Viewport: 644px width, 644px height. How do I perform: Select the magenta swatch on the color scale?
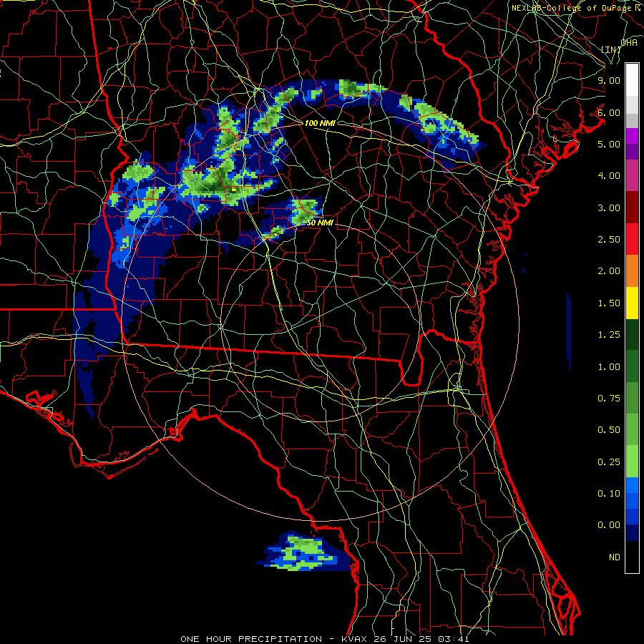[632, 136]
